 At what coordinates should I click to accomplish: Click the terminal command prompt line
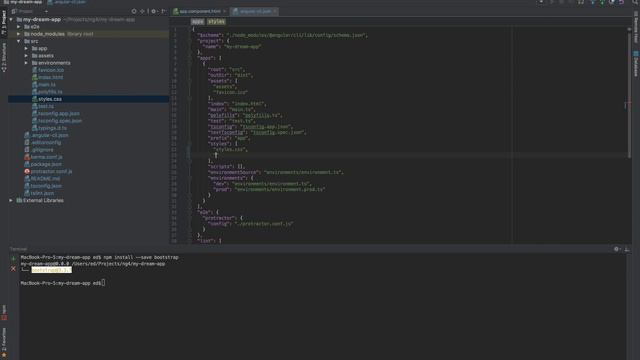pyautogui.click(x=63, y=283)
